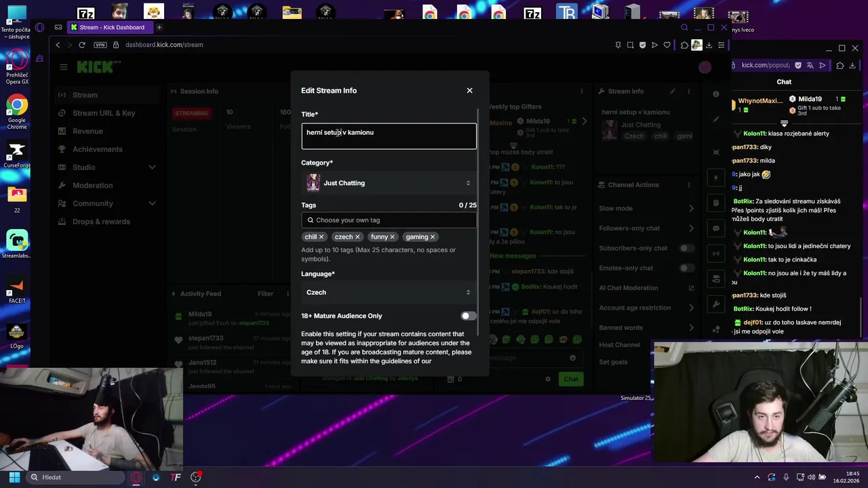The height and width of the screenshot is (488, 868).
Task: Close the Edit Stream Info dialog
Action: pyautogui.click(x=469, y=90)
